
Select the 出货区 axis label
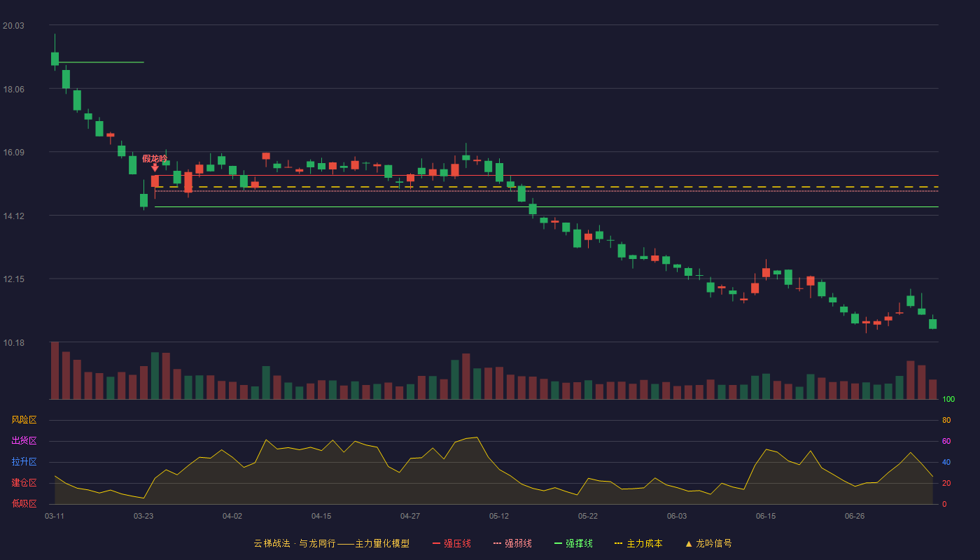24,441
